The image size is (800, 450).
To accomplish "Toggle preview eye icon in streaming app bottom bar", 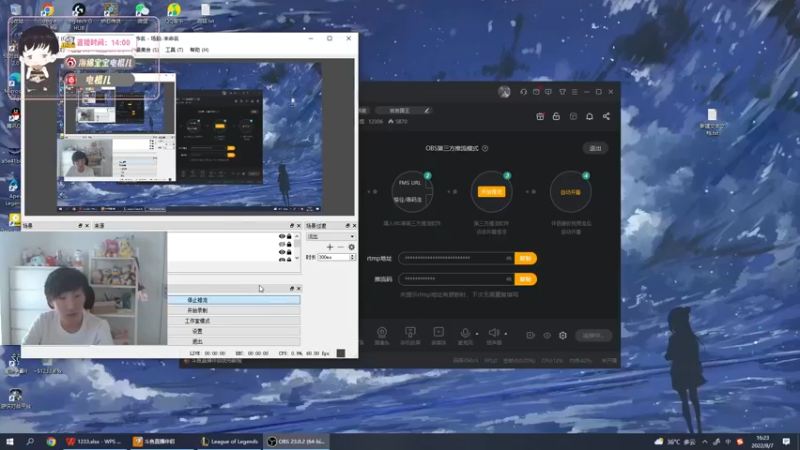I will 547,335.
